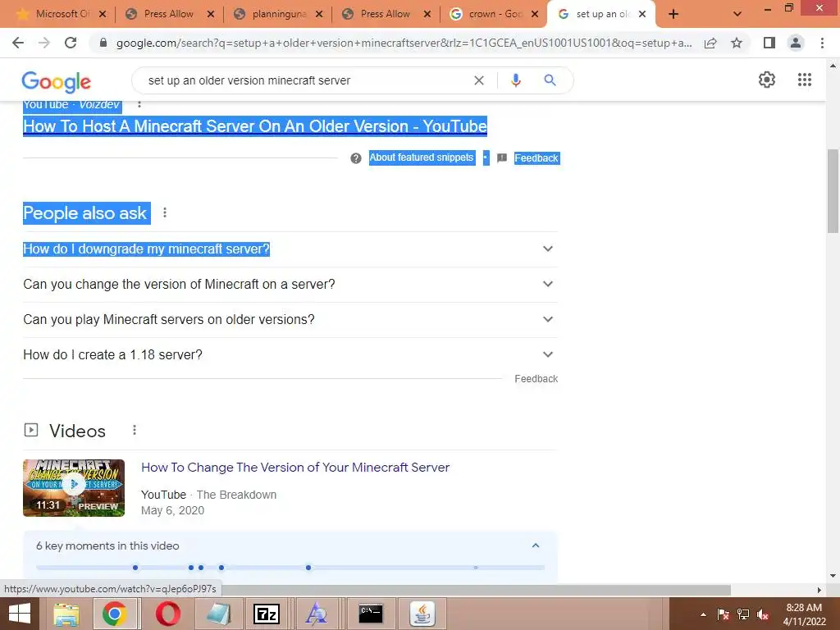Open the Chrome profile menu

(x=796, y=43)
